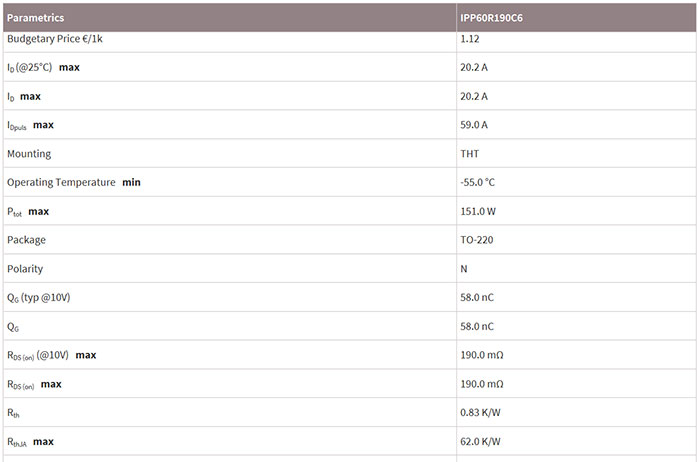Click the IDpuls max parameter label
The height and width of the screenshot is (462, 700).
pyautogui.click(x=30, y=125)
